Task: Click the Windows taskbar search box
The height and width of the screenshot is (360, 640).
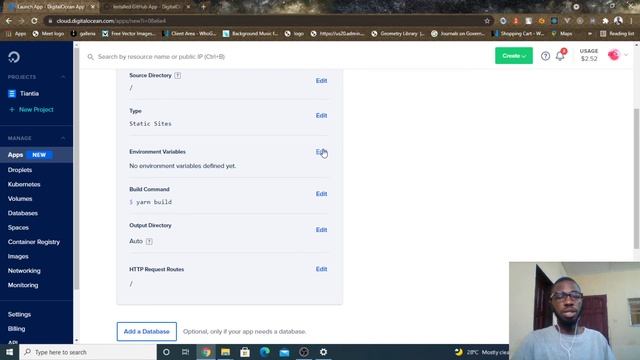Action: [88, 352]
